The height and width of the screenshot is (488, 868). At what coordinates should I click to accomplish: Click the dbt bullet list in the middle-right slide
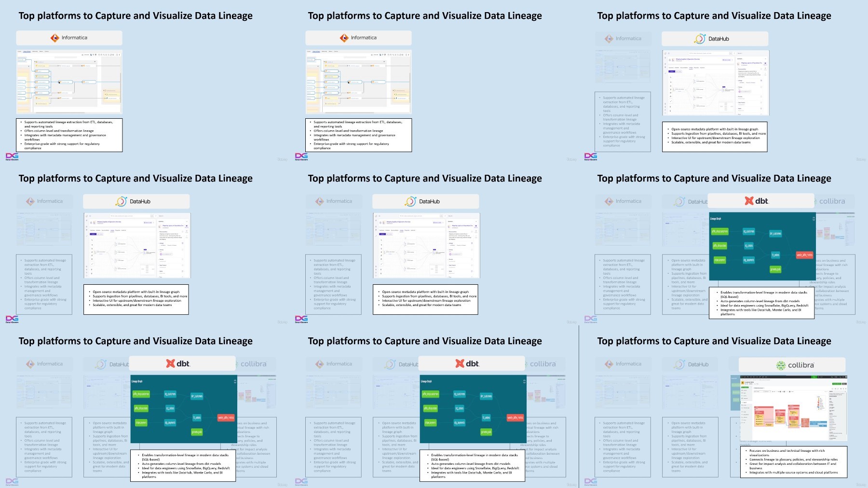[x=761, y=303]
